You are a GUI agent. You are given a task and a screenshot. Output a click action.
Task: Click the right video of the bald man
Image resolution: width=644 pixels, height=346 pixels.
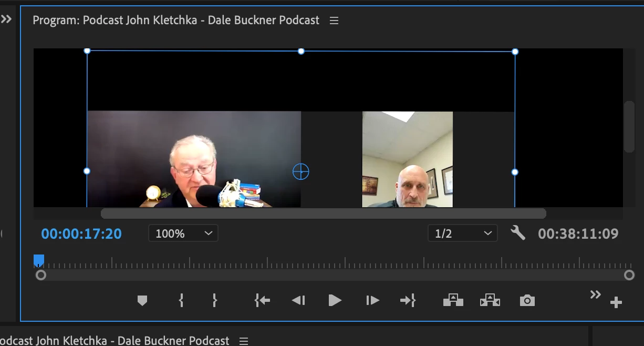pyautogui.click(x=408, y=159)
